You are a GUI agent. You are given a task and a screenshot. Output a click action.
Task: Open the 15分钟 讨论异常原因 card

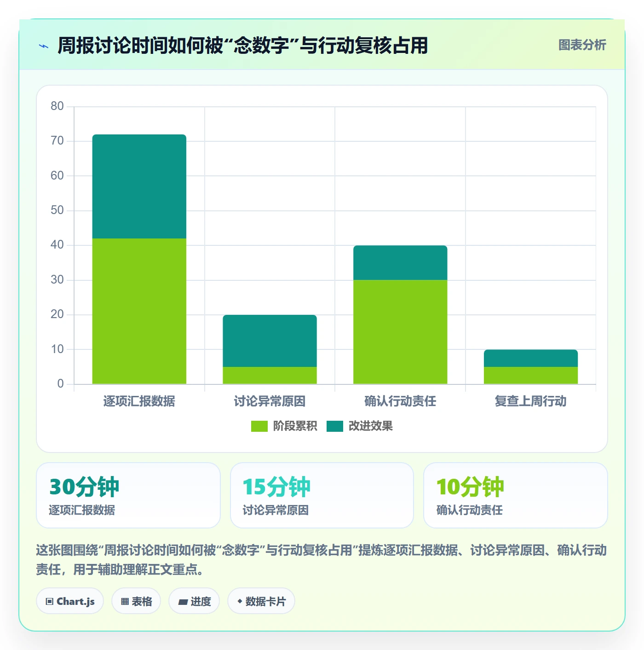pyautogui.click(x=322, y=495)
